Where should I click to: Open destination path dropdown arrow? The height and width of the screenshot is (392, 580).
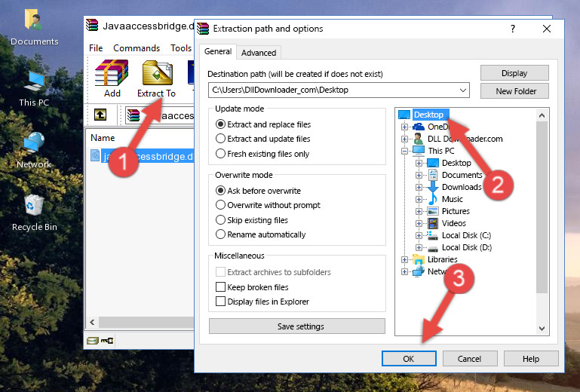463,90
